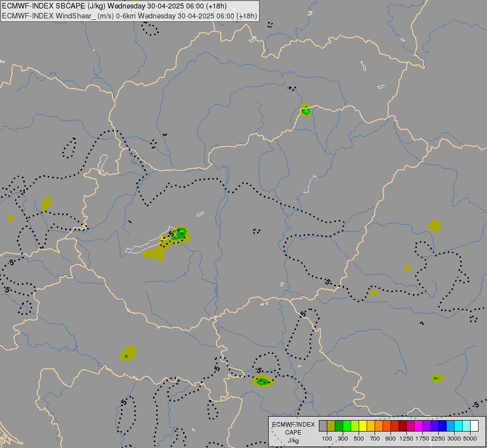
Task: Click the legend value 2250
Action: (x=438, y=439)
